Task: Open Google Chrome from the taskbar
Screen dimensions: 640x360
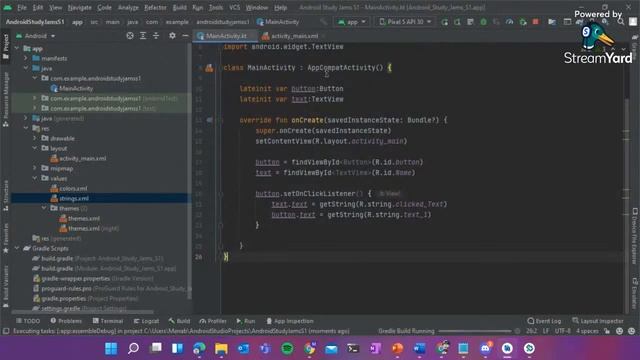Action: tap(309, 348)
